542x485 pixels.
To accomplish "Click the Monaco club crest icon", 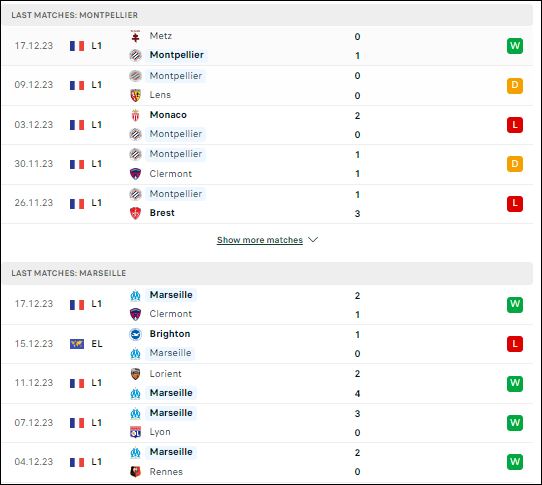I will coord(136,115).
